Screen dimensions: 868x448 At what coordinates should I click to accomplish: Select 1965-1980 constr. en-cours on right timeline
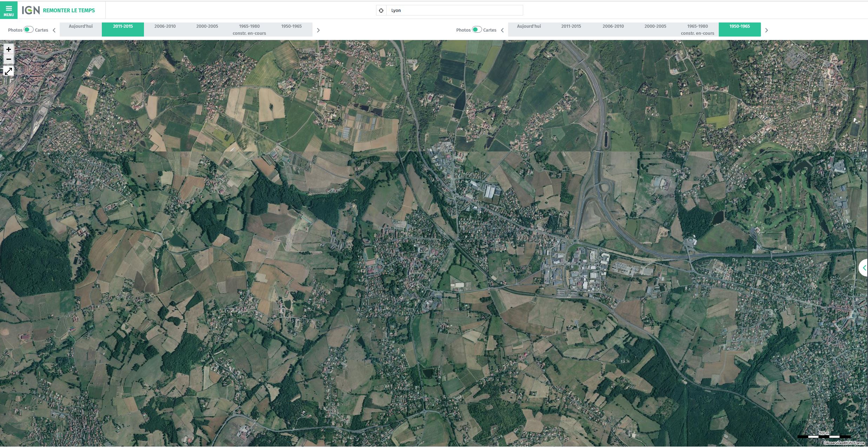[697, 30]
